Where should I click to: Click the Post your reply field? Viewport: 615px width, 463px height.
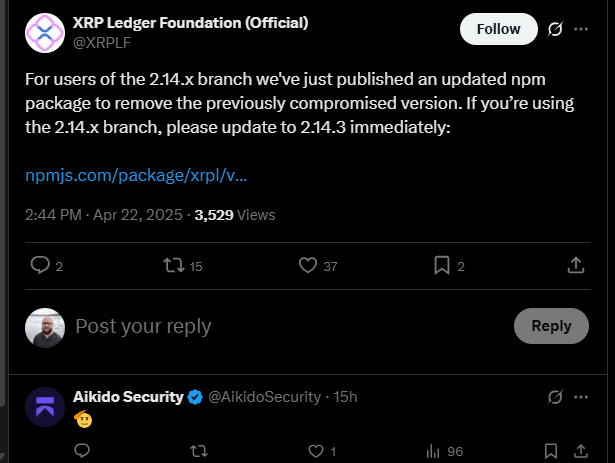(x=280, y=326)
